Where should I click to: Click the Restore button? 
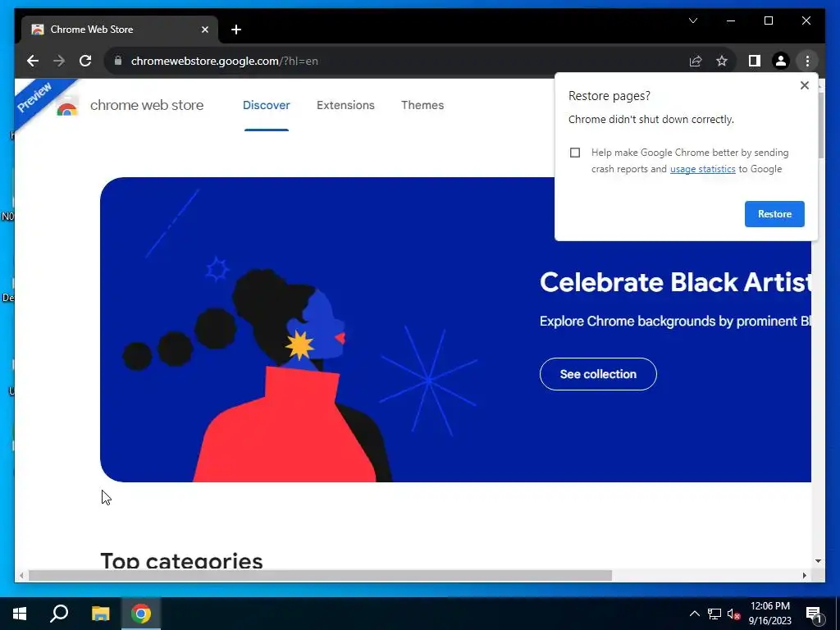[774, 214]
